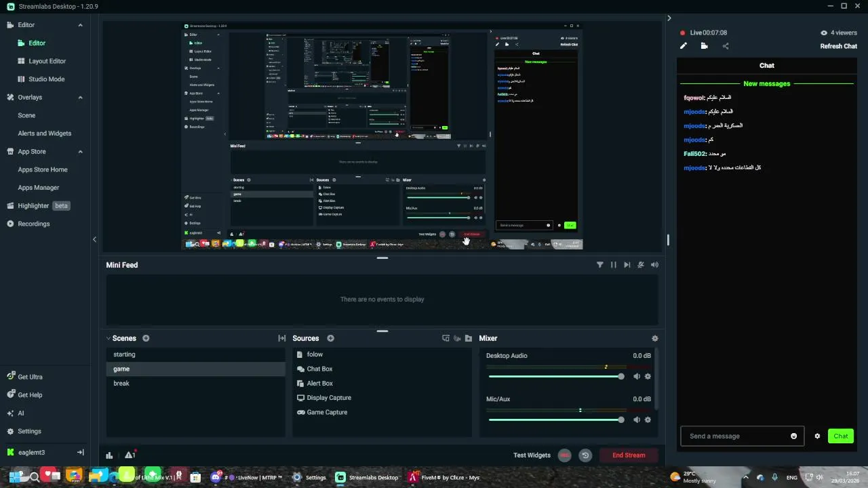Screen dimensions: 868x488
Task: Open the chat emoji picker
Action: 794,436
